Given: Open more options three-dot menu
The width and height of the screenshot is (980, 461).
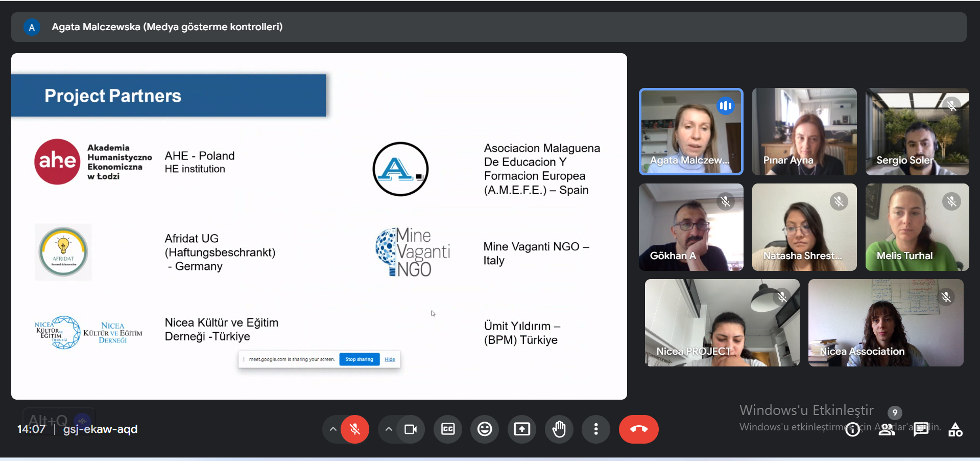Looking at the screenshot, I should click(596, 429).
